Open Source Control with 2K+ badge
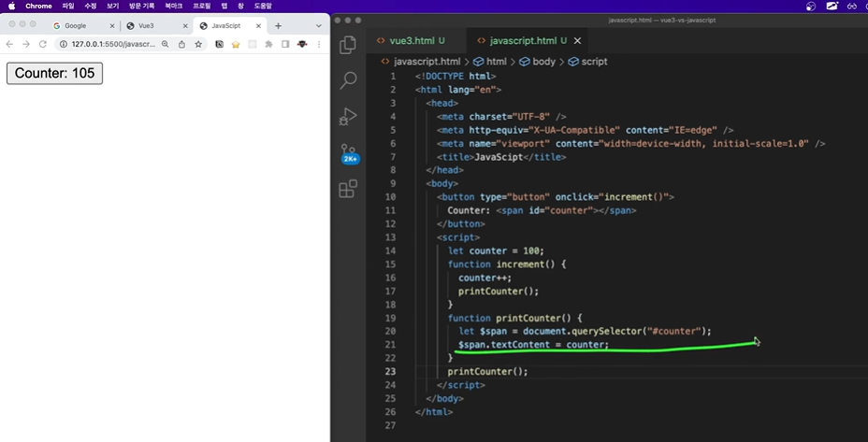Image resolution: width=868 pixels, height=442 pixels. [x=348, y=153]
